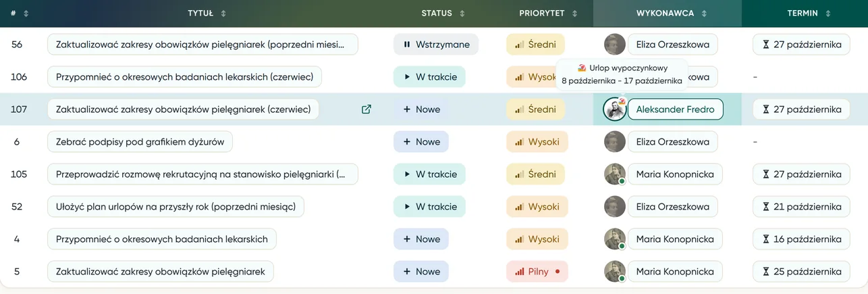Click the Średni priority badge in row 105
Screen dimensions: 868x294
point(535,174)
